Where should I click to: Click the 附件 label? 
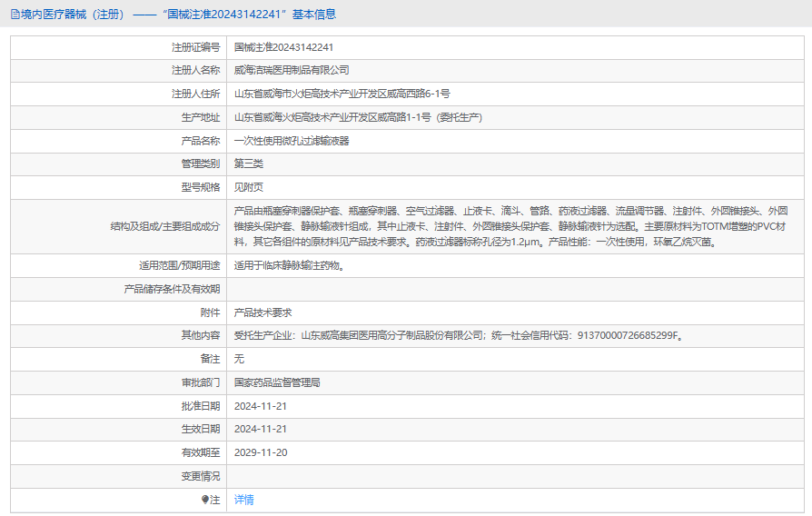point(210,313)
